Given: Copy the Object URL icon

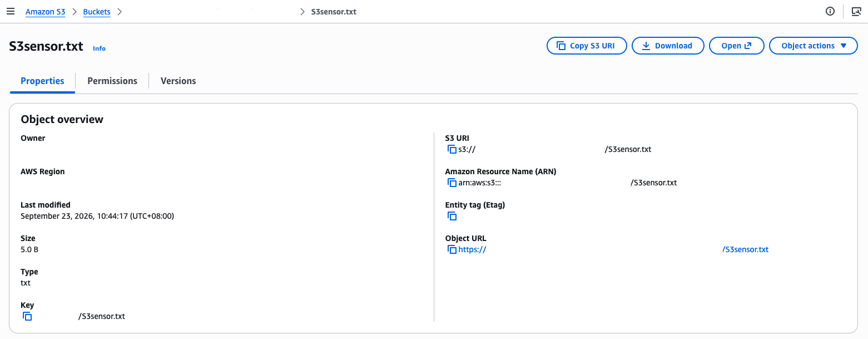Looking at the screenshot, I should pyautogui.click(x=452, y=249).
